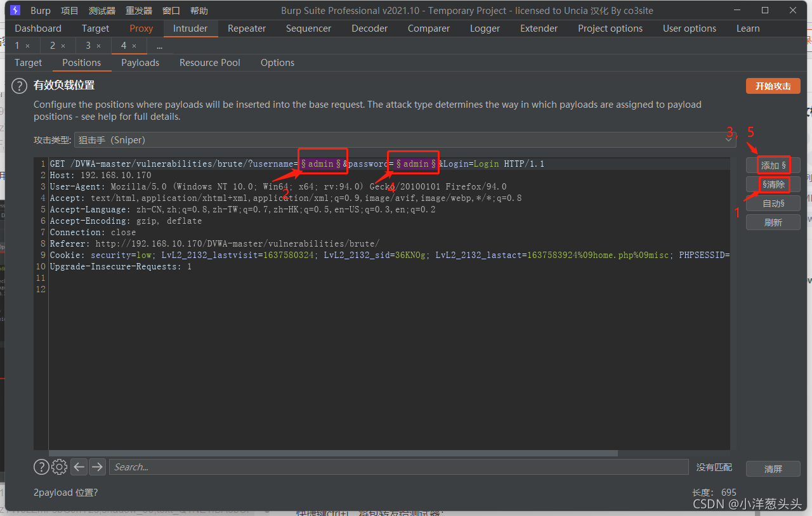Switch to the top-level Target tab
This screenshot has height=516, width=812.
coord(96,29)
